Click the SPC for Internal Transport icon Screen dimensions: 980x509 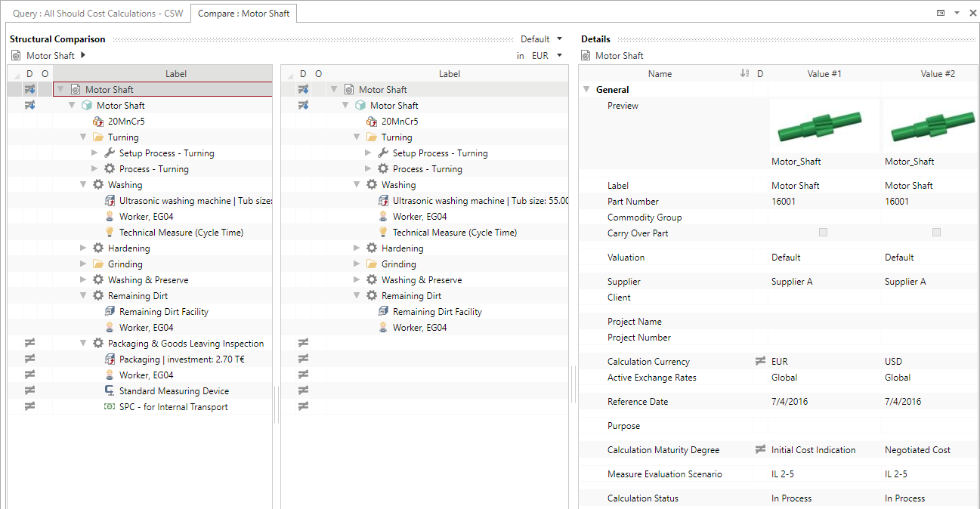tap(109, 407)
